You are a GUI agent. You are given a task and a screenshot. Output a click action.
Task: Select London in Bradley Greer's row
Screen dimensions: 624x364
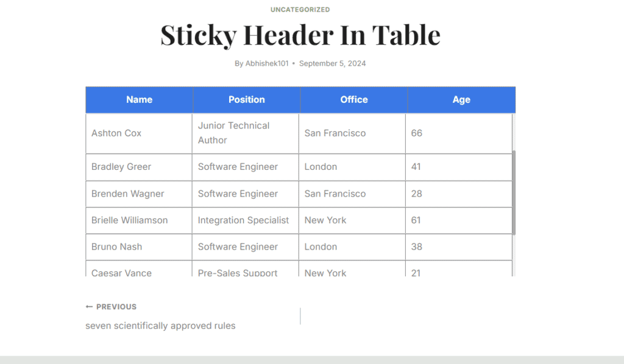tap(352, 167)
